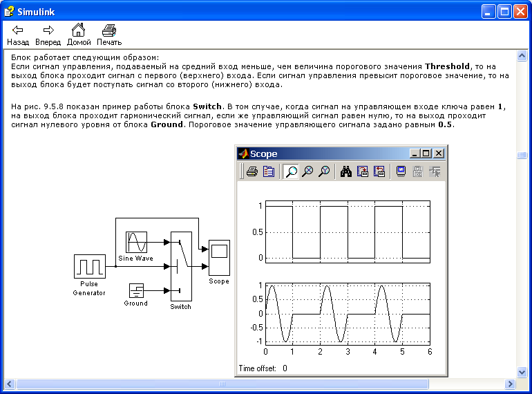
Task: Close the Scope window
Action: 439,153
